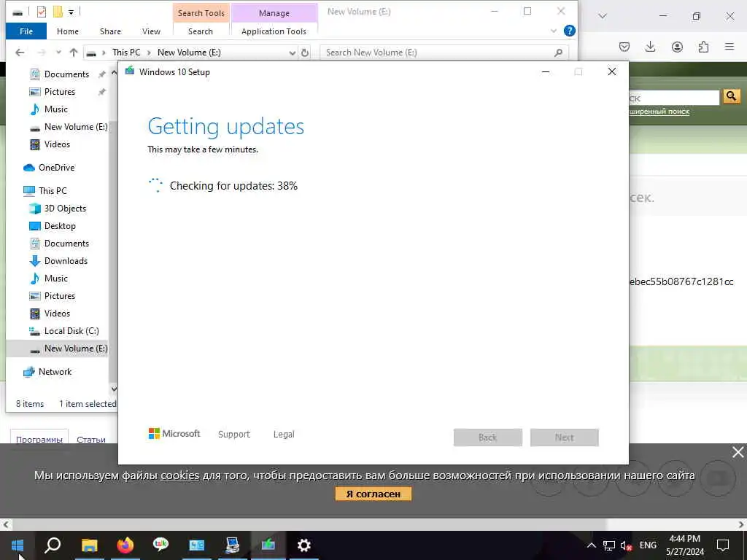The image size is (747, 560).
Task: Click the muted volume tray icon
Action: (626, 545)
